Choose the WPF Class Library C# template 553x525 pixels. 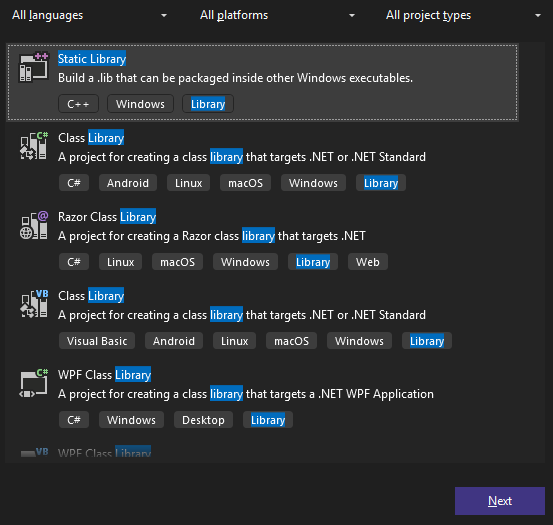262,397
